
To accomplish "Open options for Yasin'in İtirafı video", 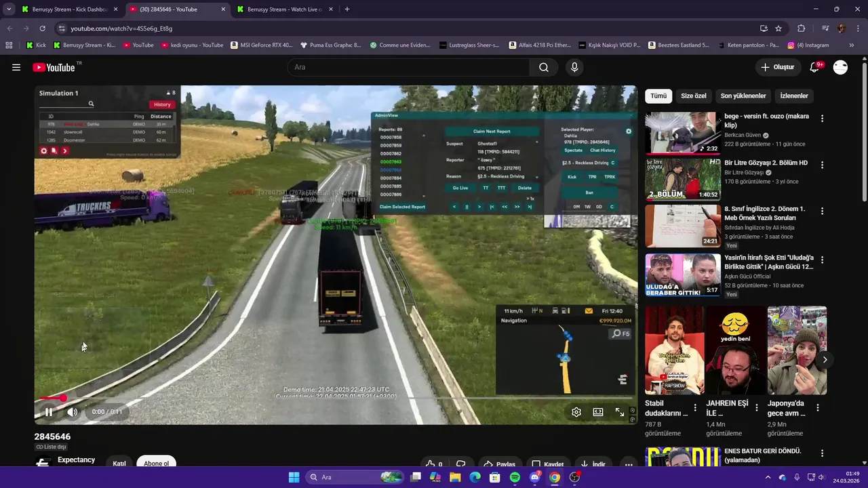I will click(x=822, y=260).
